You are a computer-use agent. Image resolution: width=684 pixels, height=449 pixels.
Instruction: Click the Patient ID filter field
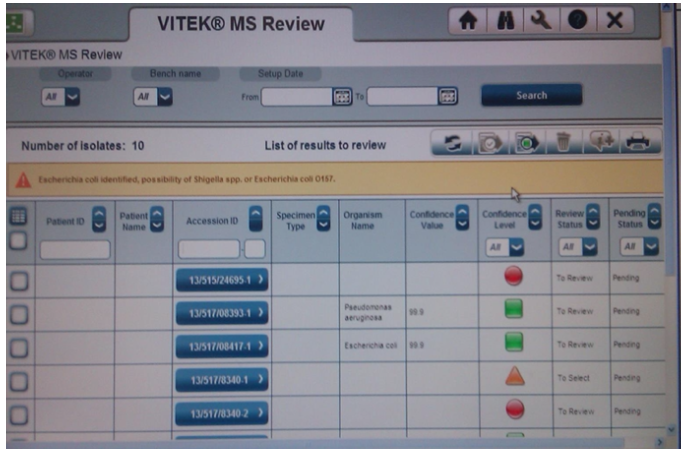point(75,250)
